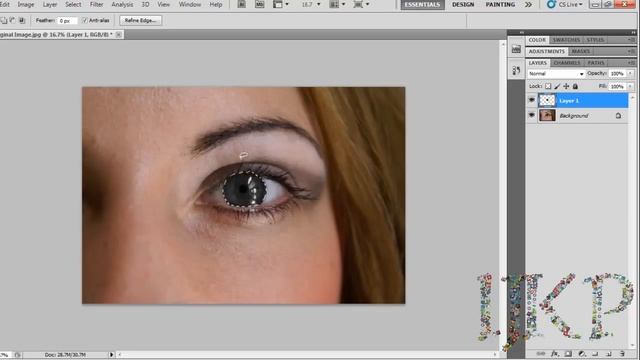The width and height of the screenshot is (640, 360).
Task: Select Subtract from selection mode icon
Action: pyautogui.click(x=13, y=20)
